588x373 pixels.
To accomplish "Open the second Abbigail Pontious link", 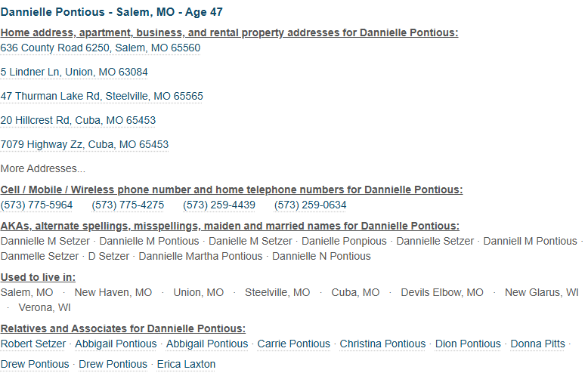I will [x=207, y=344].
